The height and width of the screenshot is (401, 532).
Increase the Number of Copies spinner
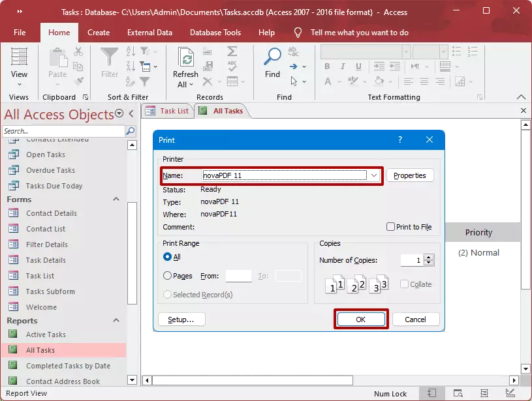[x=428, y=258]
